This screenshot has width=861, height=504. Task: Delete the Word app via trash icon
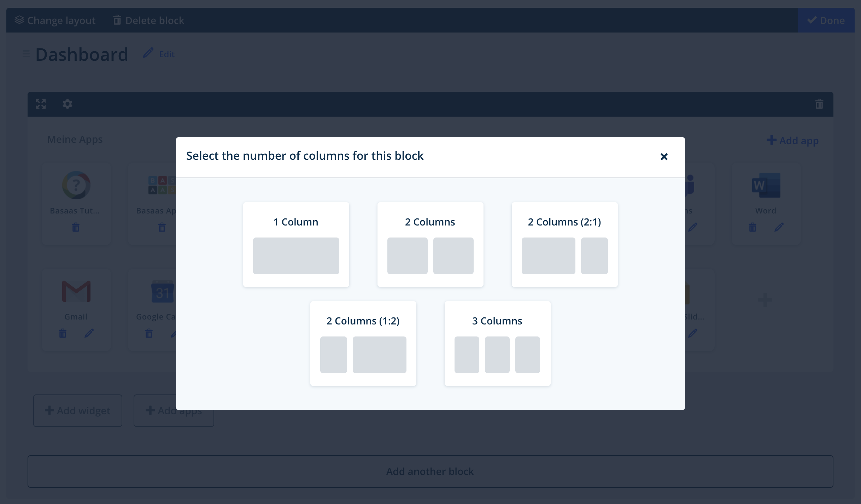tap(752, 227)
